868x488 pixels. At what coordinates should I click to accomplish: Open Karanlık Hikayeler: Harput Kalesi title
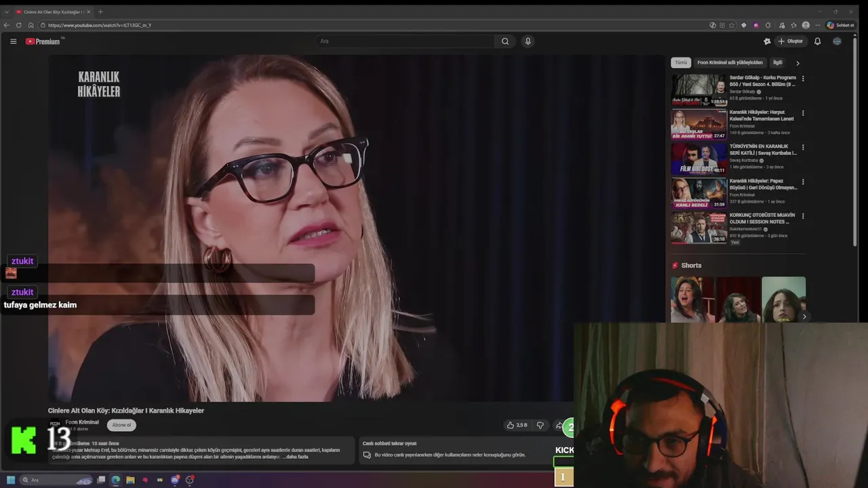pyautogui.click(x=762, y=115)
